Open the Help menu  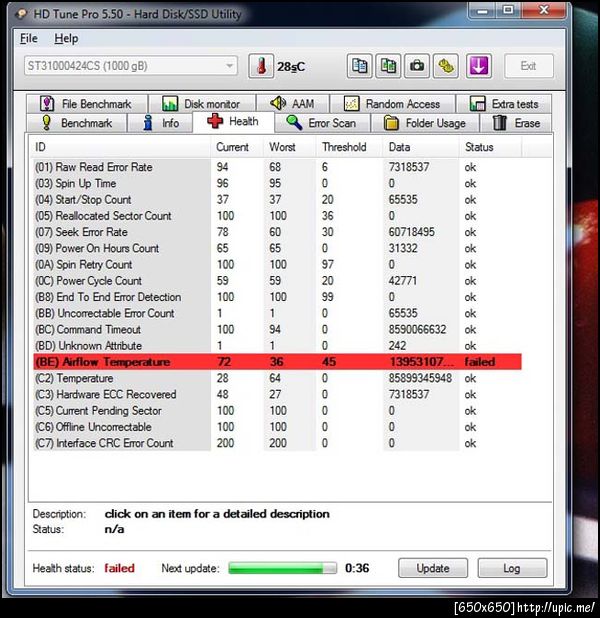click(66, 39)
